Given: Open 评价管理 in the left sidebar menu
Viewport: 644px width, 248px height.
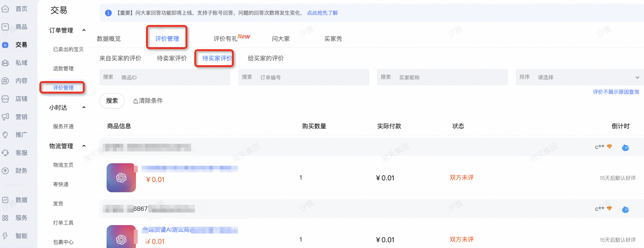Looking at the screenshot, I should tap(63, 88).
